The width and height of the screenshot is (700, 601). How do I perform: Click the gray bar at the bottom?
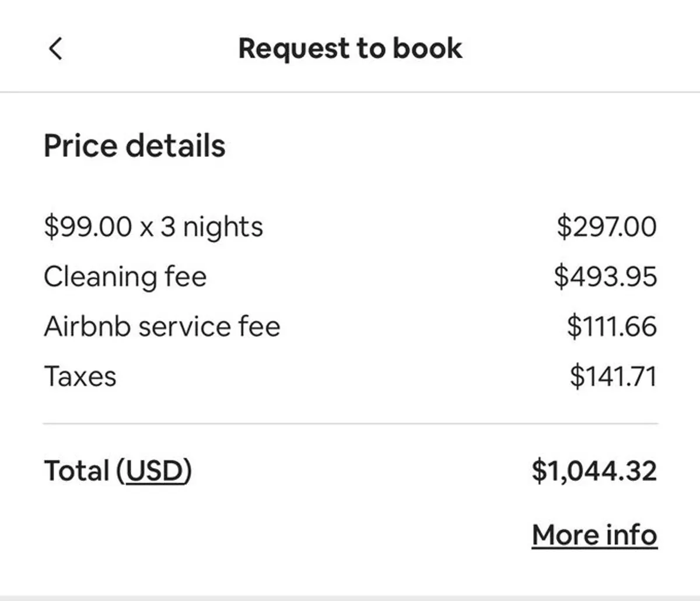pos(350,598)
